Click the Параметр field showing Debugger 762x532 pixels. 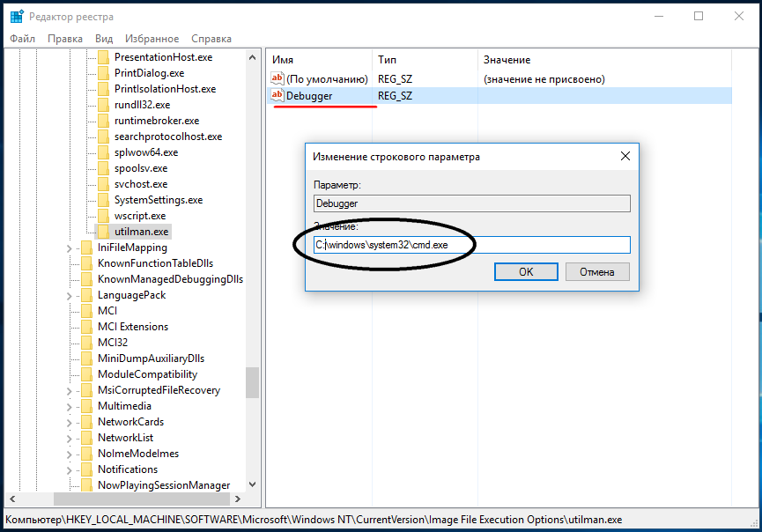(472, 203)
